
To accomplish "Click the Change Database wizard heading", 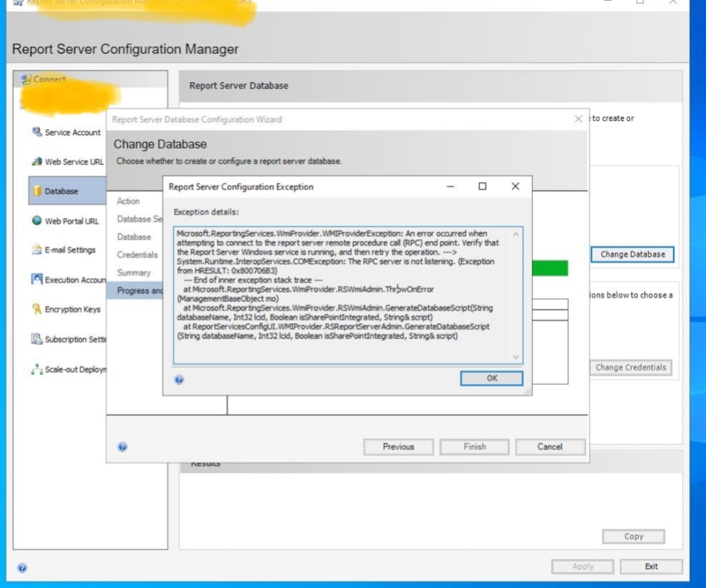I will pyautogui.click(x=160, y=144).
